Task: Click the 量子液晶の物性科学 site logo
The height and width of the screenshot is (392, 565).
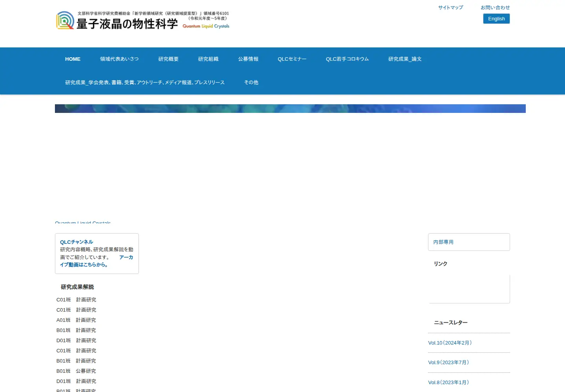Action: click(143, 20)
